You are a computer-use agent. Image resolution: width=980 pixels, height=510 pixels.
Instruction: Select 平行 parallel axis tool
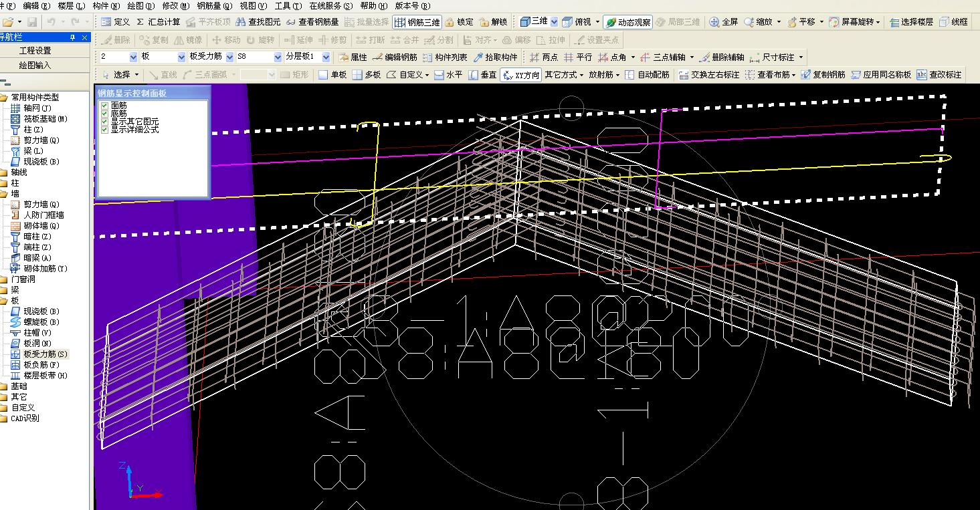click(578, 57)
